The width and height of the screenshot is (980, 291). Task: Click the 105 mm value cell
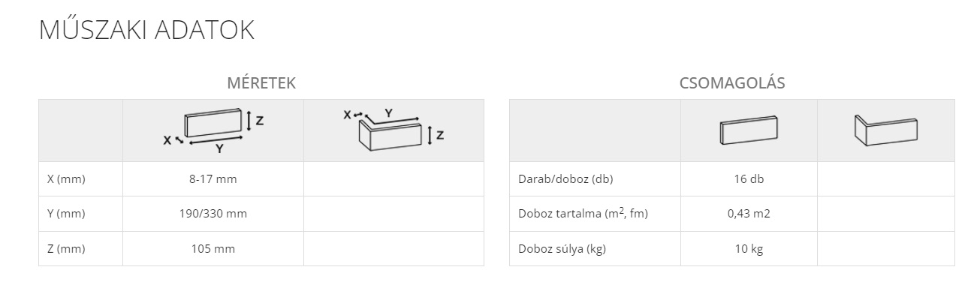click(213, 248)
